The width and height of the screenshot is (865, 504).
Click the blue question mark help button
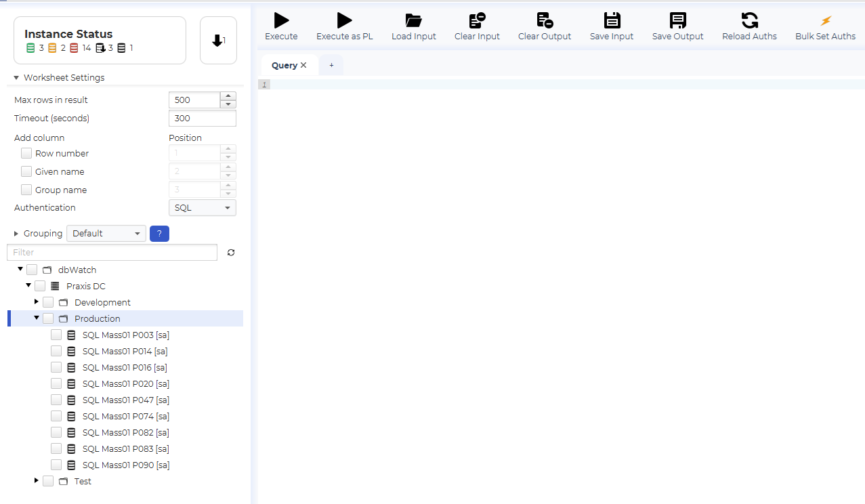pos(159,234)
